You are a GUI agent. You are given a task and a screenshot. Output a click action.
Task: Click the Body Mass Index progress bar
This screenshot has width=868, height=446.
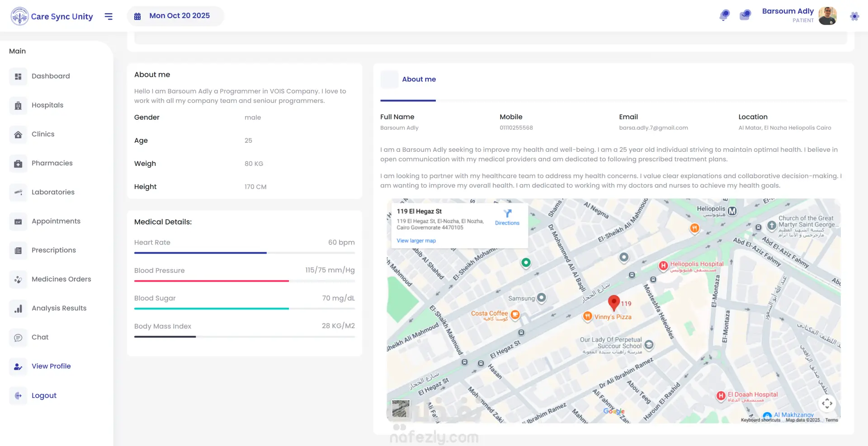coord(245,337)
